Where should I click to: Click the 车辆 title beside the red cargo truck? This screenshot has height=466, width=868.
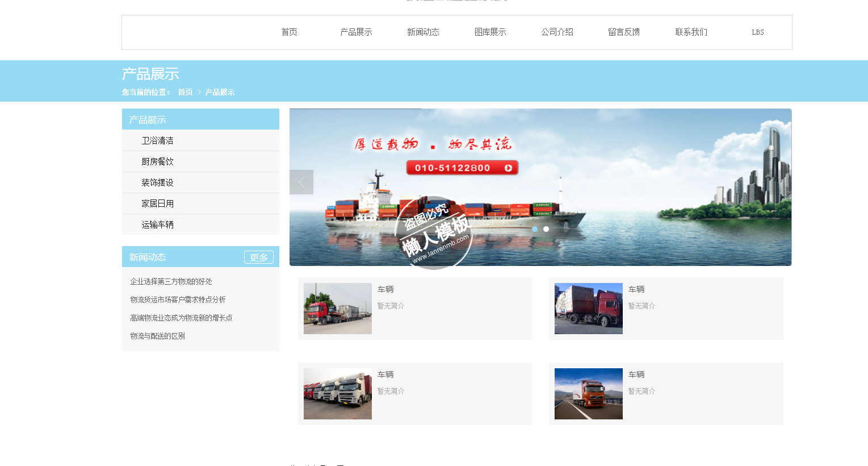(x=636, y=289)
